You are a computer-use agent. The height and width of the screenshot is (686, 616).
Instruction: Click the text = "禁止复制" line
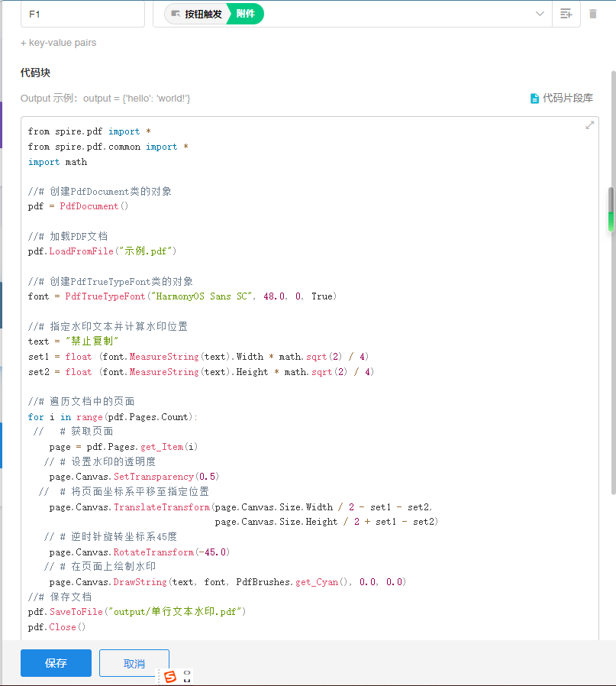tap(73, 341)
